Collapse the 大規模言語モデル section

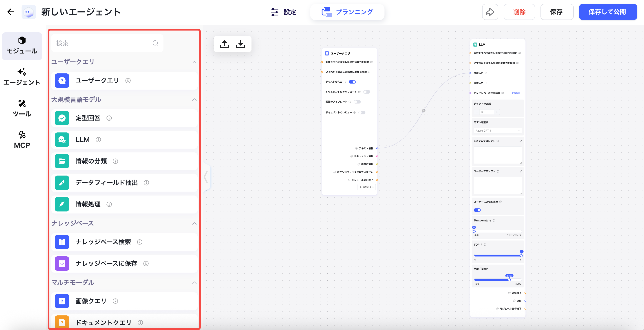tap(194, 100)
